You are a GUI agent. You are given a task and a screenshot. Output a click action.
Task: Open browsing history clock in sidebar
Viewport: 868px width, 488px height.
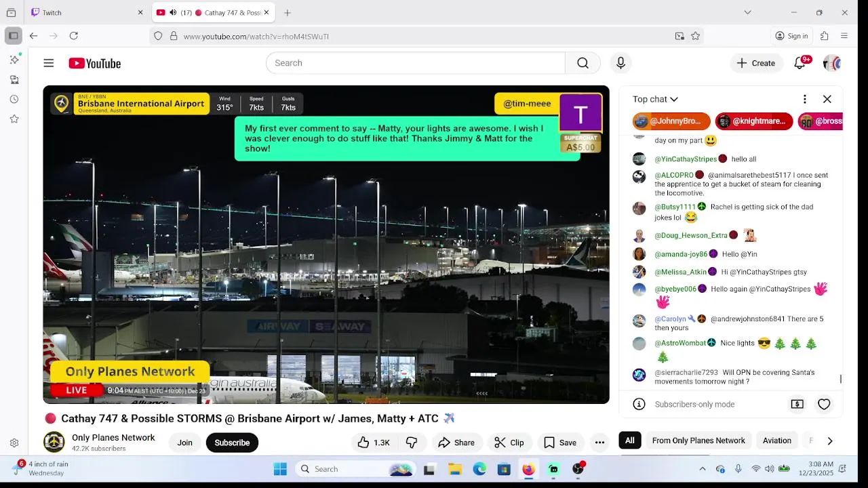pyautogui.click(x=14, y=99)
